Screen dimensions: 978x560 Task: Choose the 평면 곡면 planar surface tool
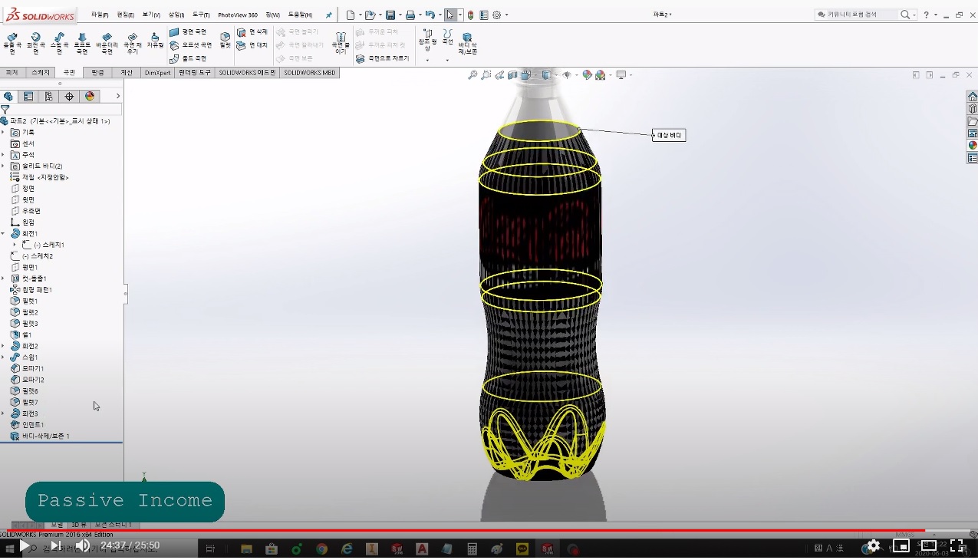(188, 32)
